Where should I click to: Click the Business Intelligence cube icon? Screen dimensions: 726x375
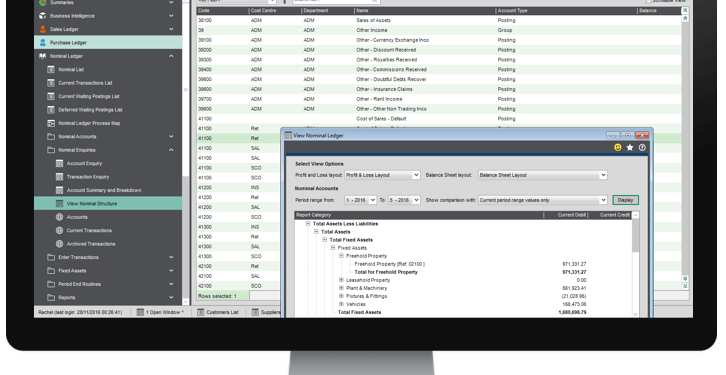[43, 16]
